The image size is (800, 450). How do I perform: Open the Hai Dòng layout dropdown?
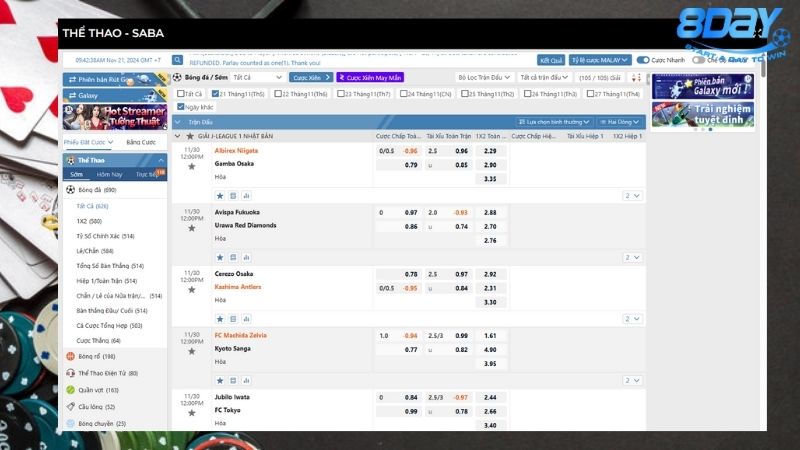(619, 122)
